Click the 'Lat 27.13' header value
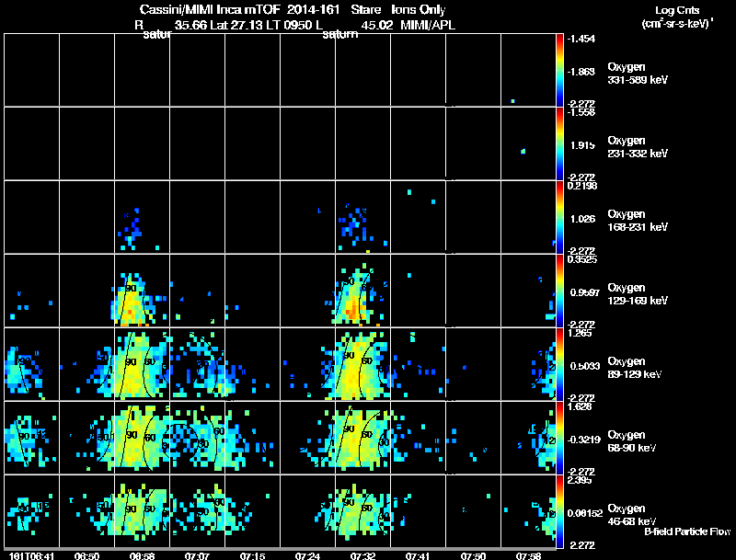736x560 pixels. click(236, 25)
